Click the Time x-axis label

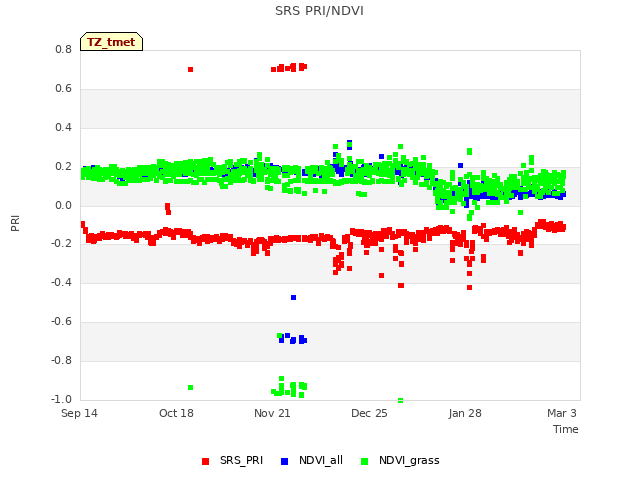pos(566,429)
